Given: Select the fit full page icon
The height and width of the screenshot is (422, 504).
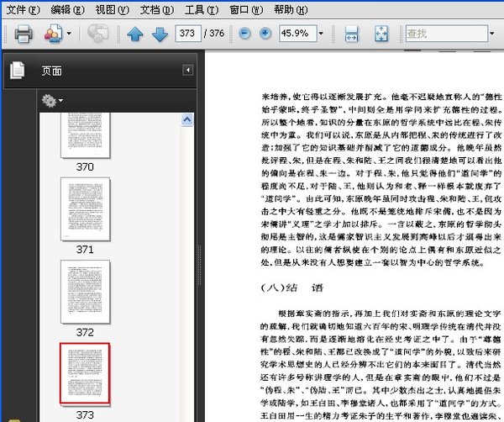Looking at the screenshot, I should click(381, 34).
